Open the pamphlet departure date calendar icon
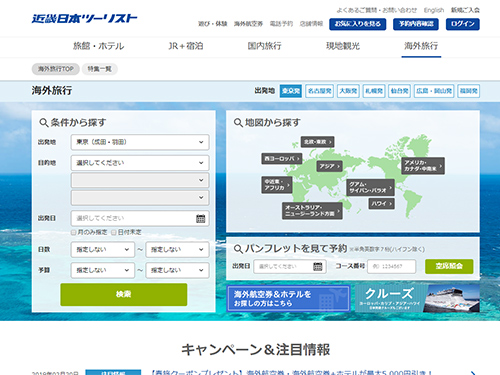This screenshot has height=375, width=500. 318,266
